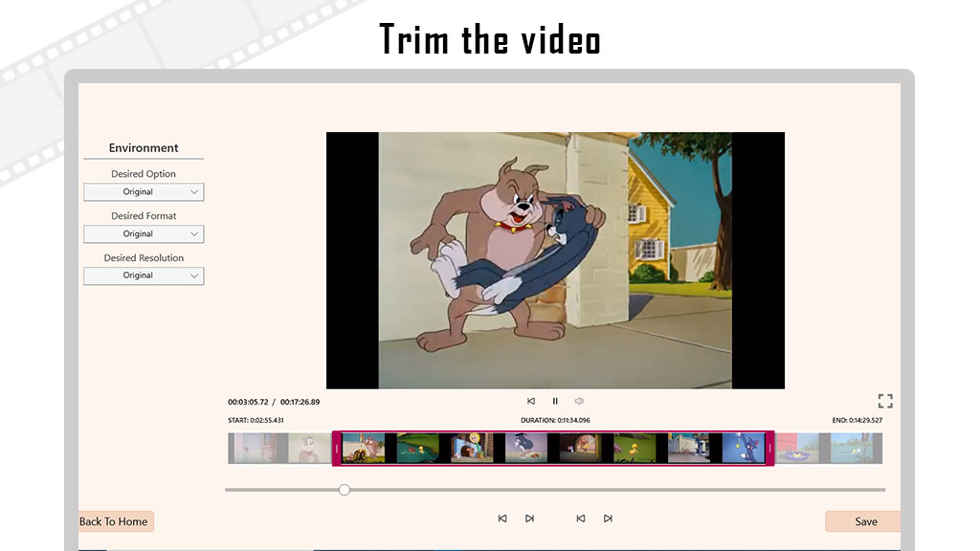Image resolution: width=980 pixels, height=551 pixels.
Task: Open the Desired Format dropdown
Action: coord(144,233)
